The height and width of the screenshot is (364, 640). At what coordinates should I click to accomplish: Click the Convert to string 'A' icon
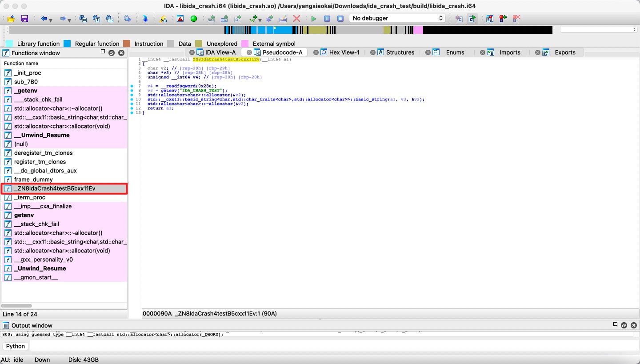(x=238, y=19)
